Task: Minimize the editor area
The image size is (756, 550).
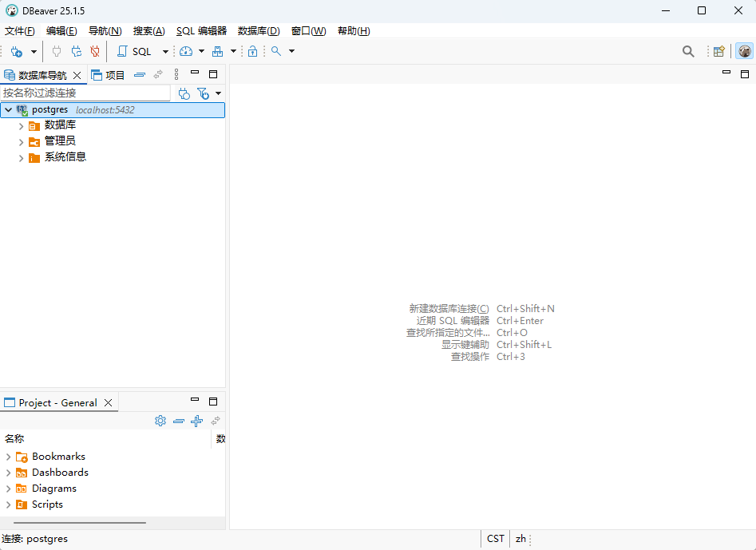Action: [726, 73]
